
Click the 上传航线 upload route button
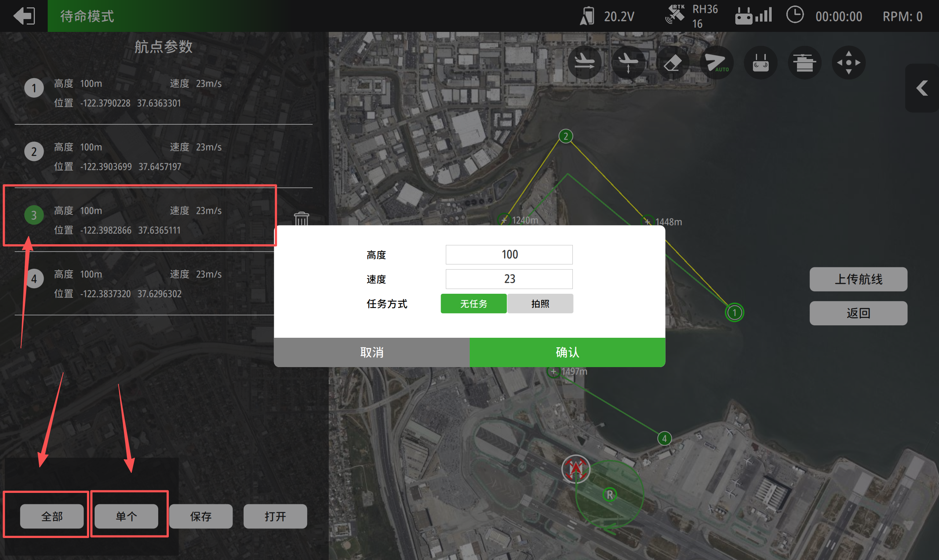pyautogui.click(x=858, y=279)
